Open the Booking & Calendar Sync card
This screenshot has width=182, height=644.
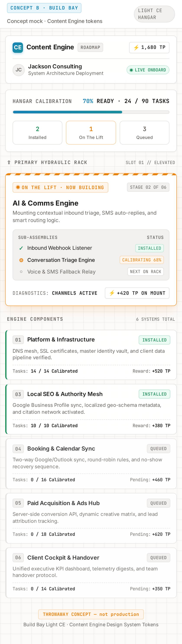point(91,464)
